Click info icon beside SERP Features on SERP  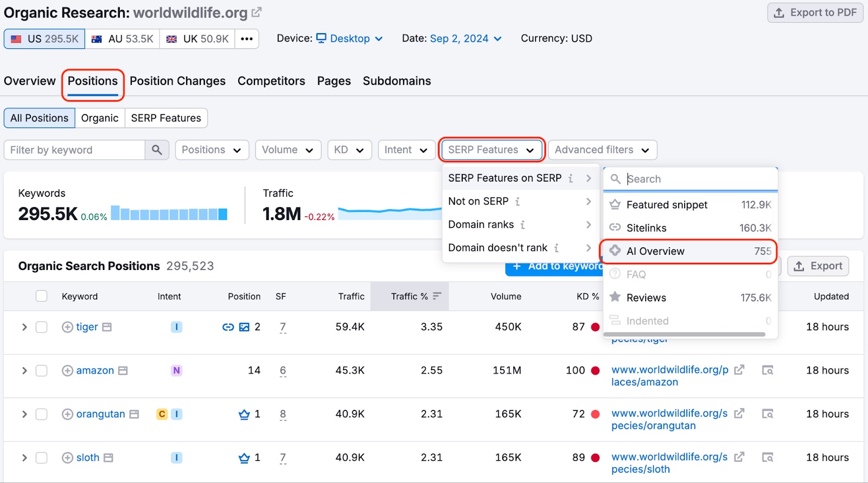tap(571, 178)
